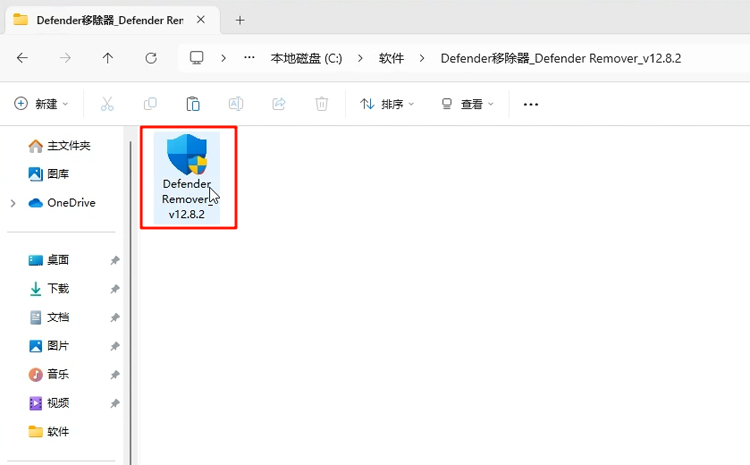The height and width of the screenshot is (465, 750).
Task: Select OneDrive in the sidebar
Action: click(62, 203)
